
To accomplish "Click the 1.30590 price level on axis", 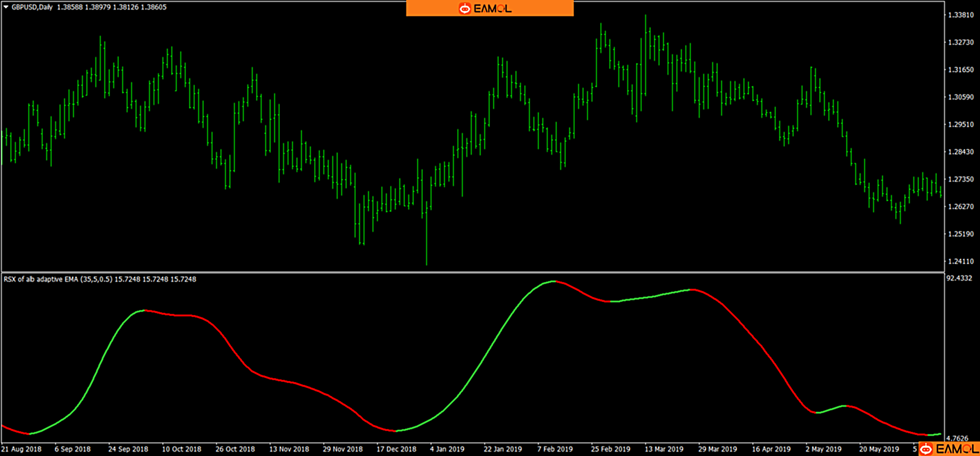I will click(x=960, y=97).
